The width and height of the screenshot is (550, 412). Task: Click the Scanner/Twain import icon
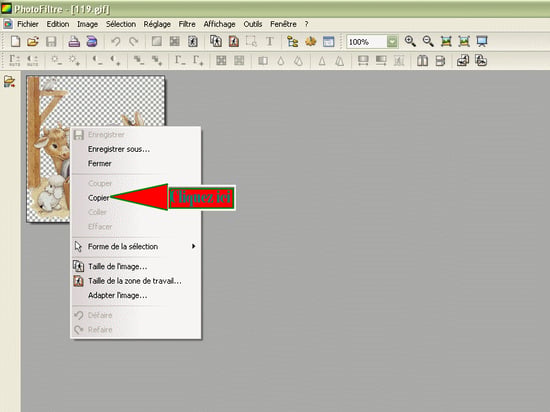[x=92, y=41]
